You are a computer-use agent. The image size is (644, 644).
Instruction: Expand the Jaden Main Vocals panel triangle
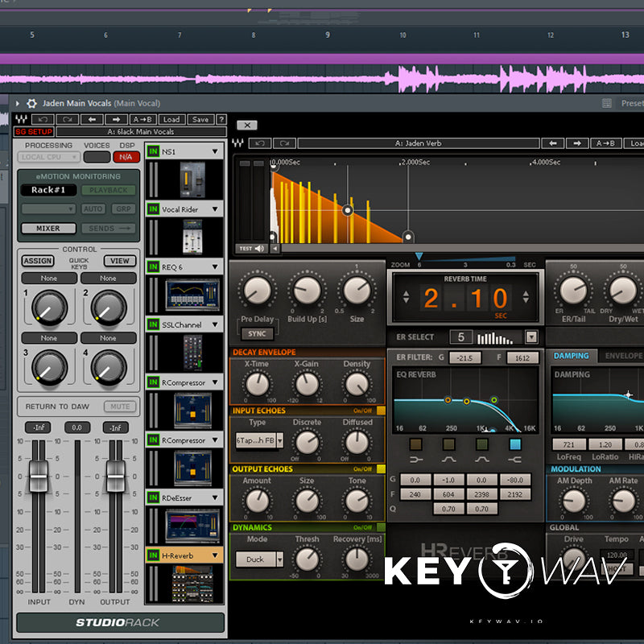click(18, 103)
